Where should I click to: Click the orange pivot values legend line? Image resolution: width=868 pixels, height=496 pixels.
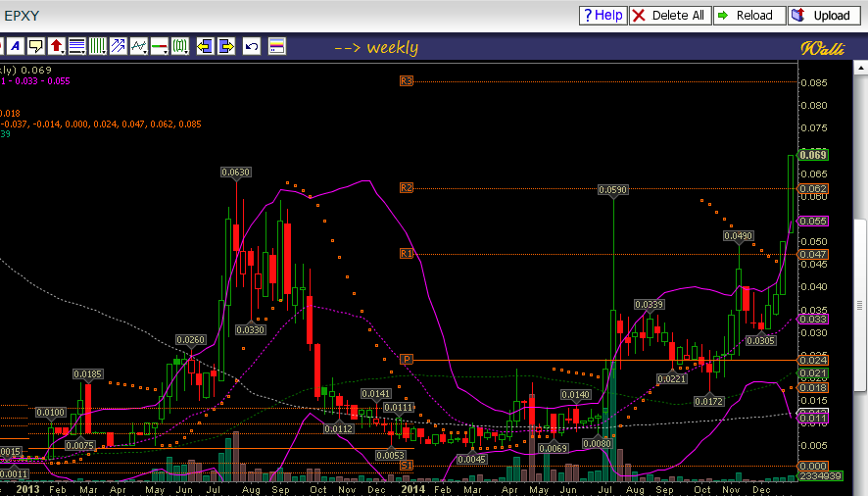point(101,124)
